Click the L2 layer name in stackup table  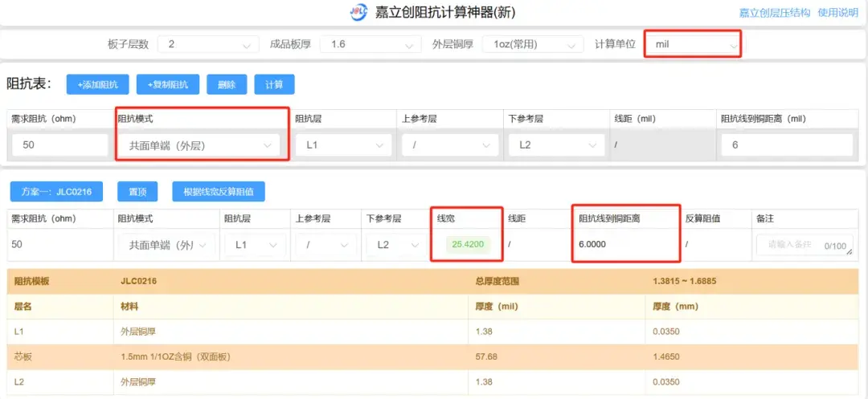18,382
